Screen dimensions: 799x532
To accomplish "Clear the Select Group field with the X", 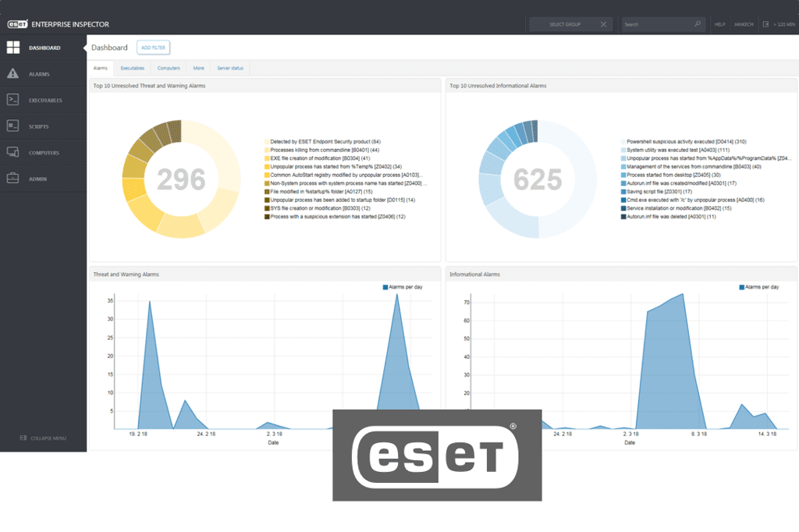I will point(603,24).
